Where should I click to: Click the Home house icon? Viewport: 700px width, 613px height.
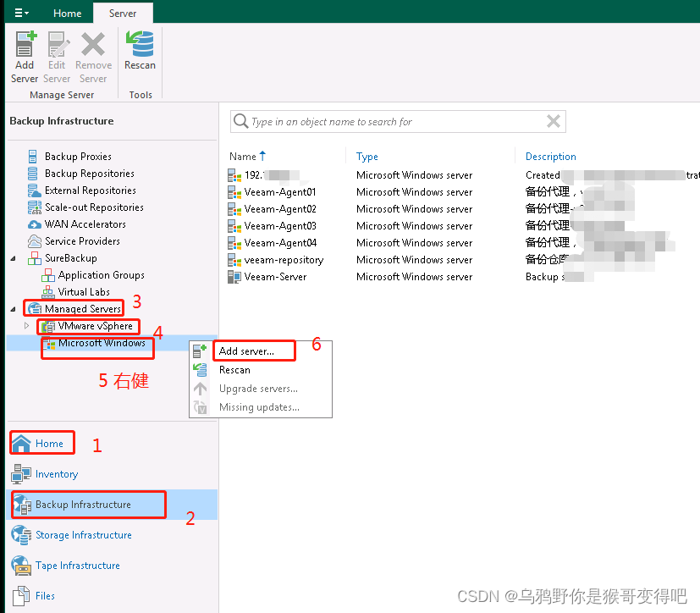point(21,444)
